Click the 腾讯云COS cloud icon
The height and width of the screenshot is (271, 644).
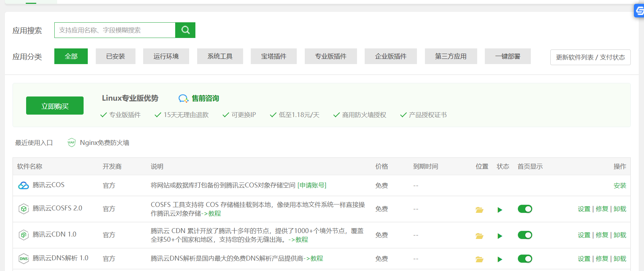click(23, 185)
